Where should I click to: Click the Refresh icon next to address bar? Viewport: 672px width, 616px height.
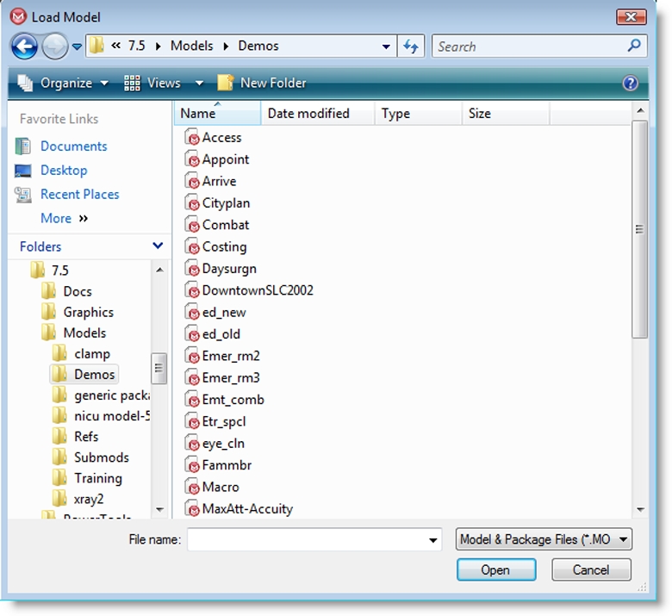pyautogui.click(x=410, y=47)
